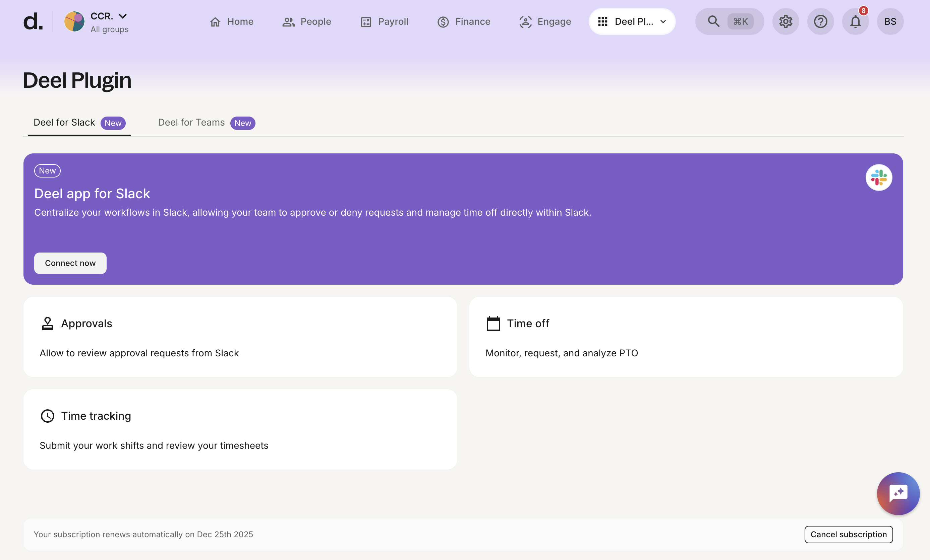The image size is (930, 560).
Task: Open the Time tracking card
Action: (x=240, y=429)
